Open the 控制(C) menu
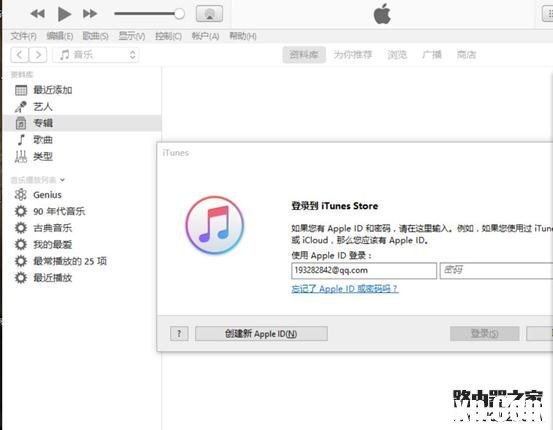 pos(169,36)
